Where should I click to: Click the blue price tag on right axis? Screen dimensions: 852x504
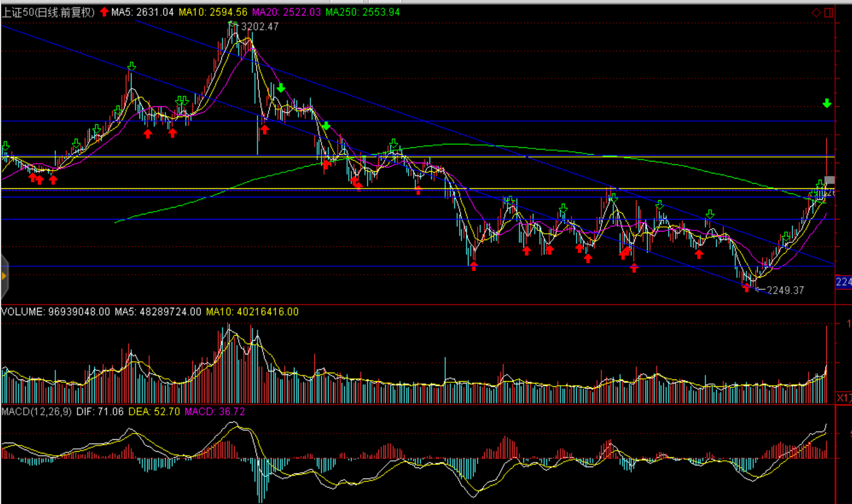(x=843, y=282)
